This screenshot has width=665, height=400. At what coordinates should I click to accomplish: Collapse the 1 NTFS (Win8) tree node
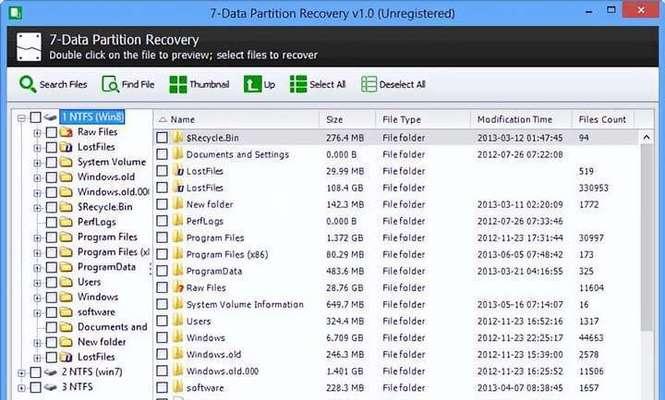(21, 118)
